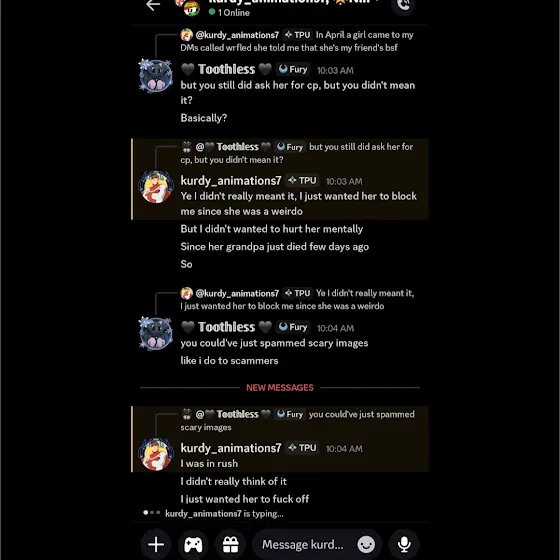Open kurdy_animations7 avatar on the 10:03 AM message
Viewport: 560px width, 560px height.
(156, 187)
